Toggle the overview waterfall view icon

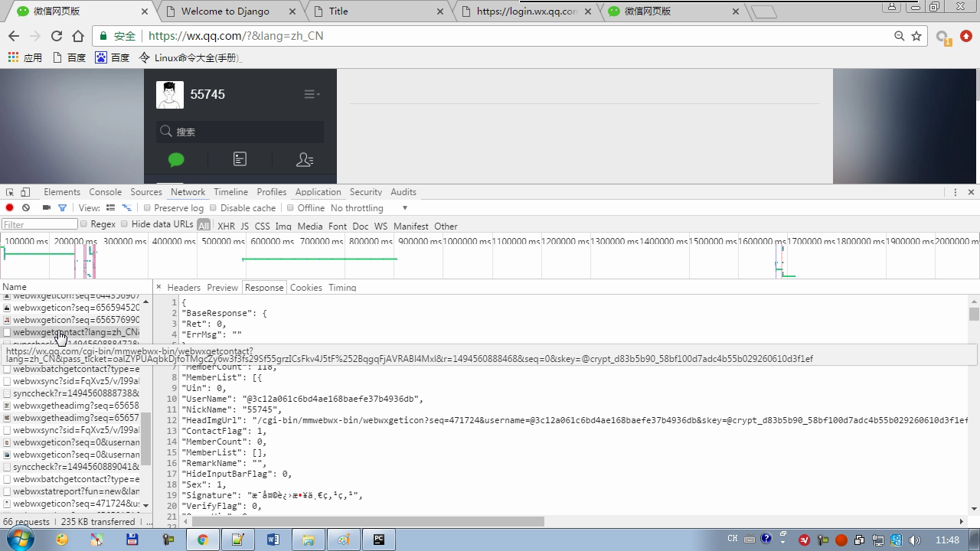[x=127, y=207]
